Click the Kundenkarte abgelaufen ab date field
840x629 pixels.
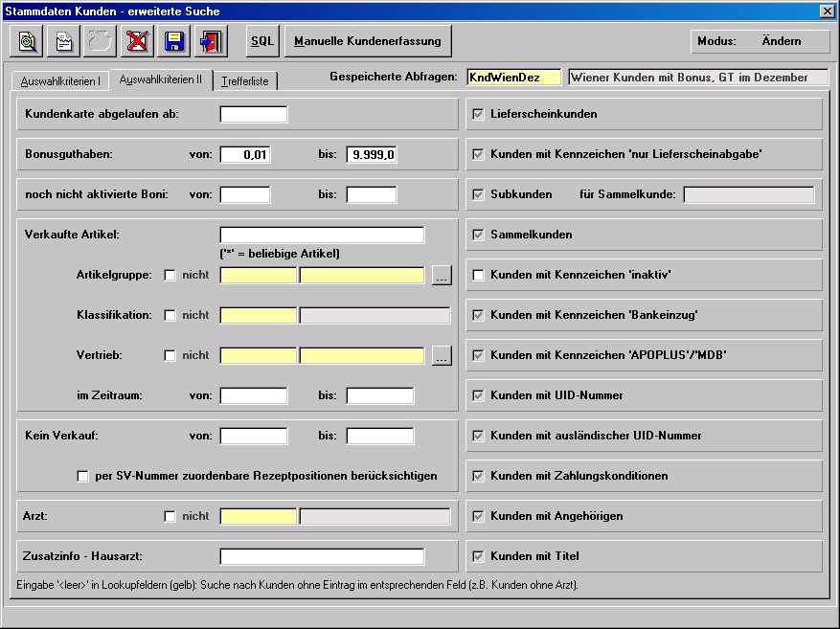(x=253, y=115)
